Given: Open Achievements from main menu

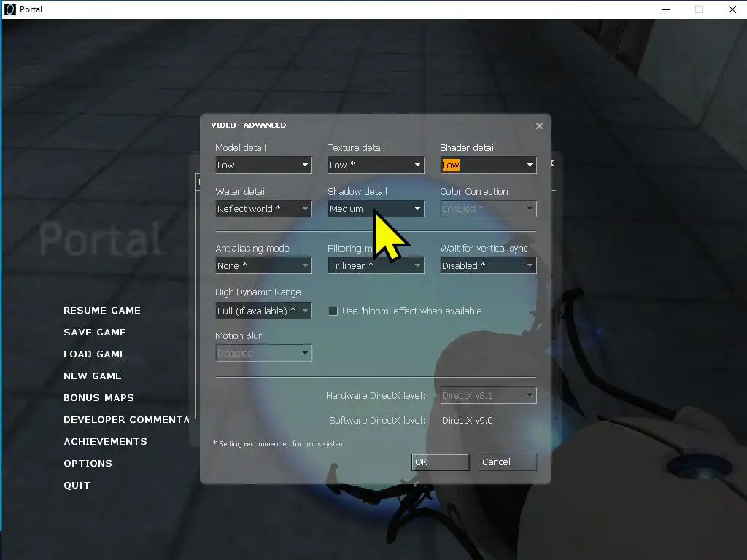Looking at the screenshot, I should coord(105,442).
